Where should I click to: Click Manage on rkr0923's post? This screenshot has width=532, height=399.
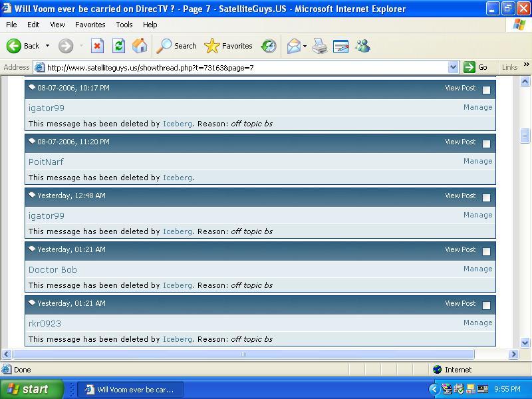click(477, 323)
